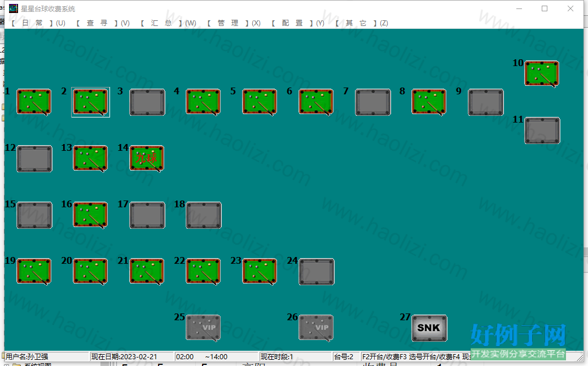Open billiard table 4
Screen dimensions: 588x366
(203, 102)
